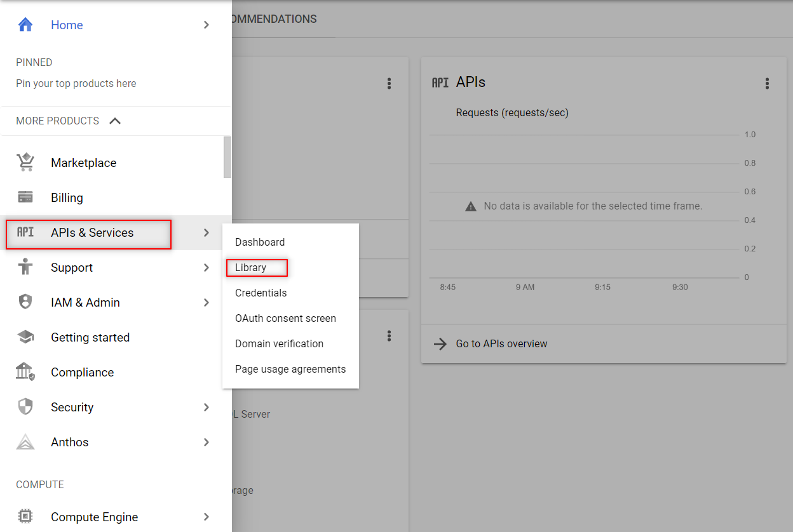Click the PINNED section heading
The height and width of the screenshot is (532, 793).
pyautogui.click(x=34, y=62)
